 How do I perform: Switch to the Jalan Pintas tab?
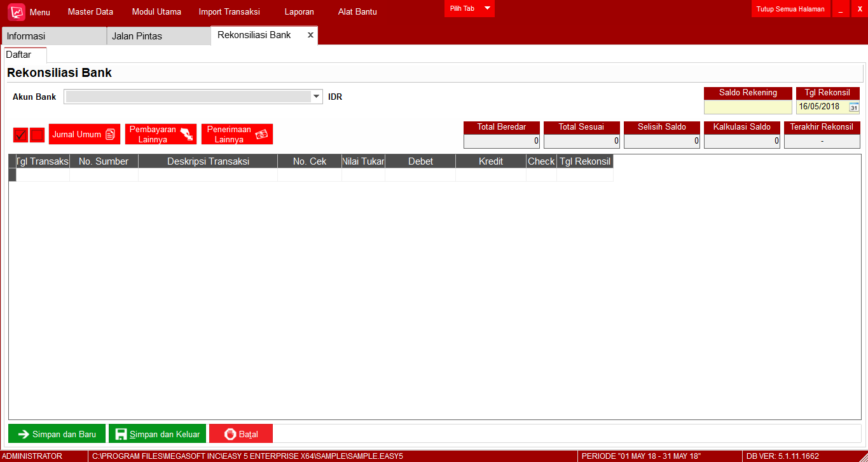click(x=158, y=36)
